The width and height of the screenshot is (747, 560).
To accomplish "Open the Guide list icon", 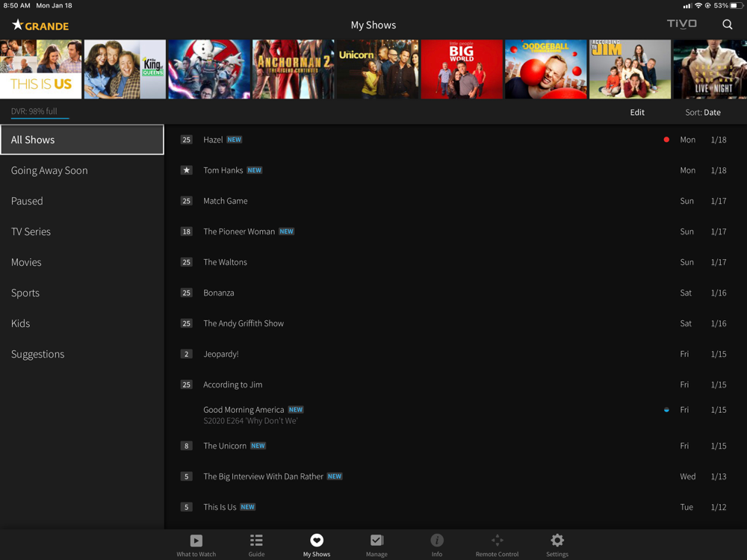I will click(256, 541).
